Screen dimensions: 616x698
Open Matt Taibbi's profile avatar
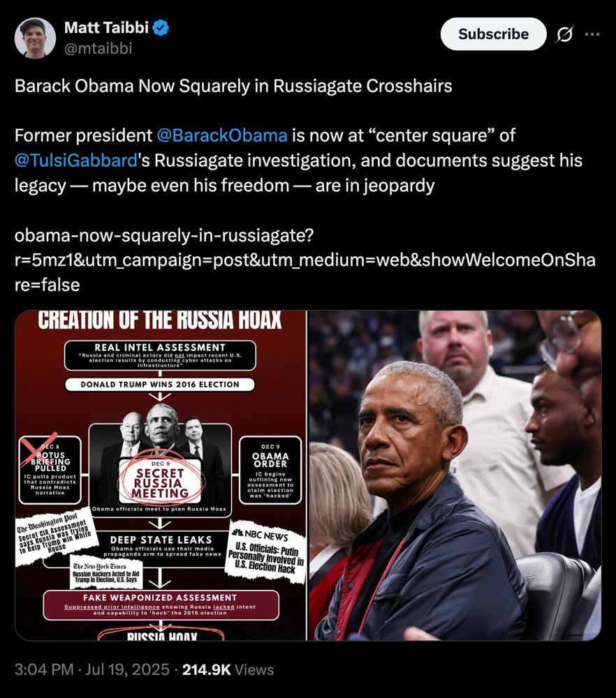pos(35,38)
